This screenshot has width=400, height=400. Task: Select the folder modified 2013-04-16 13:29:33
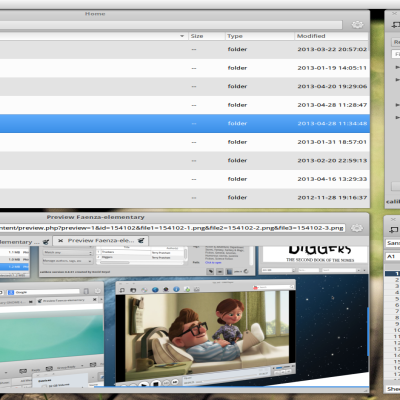coord(184,179)
